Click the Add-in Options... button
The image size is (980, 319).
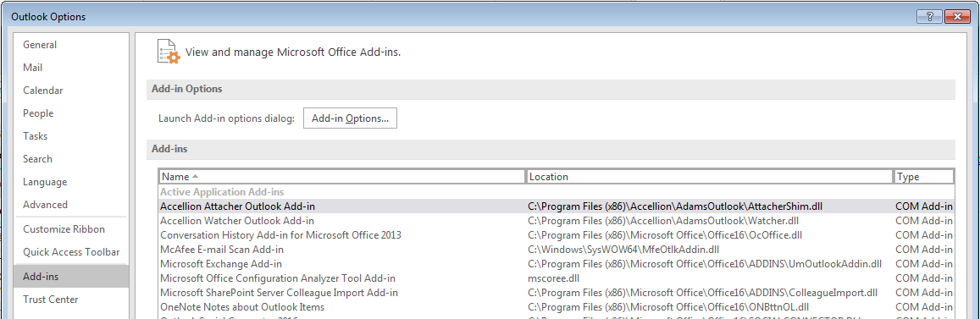[350, 118]
